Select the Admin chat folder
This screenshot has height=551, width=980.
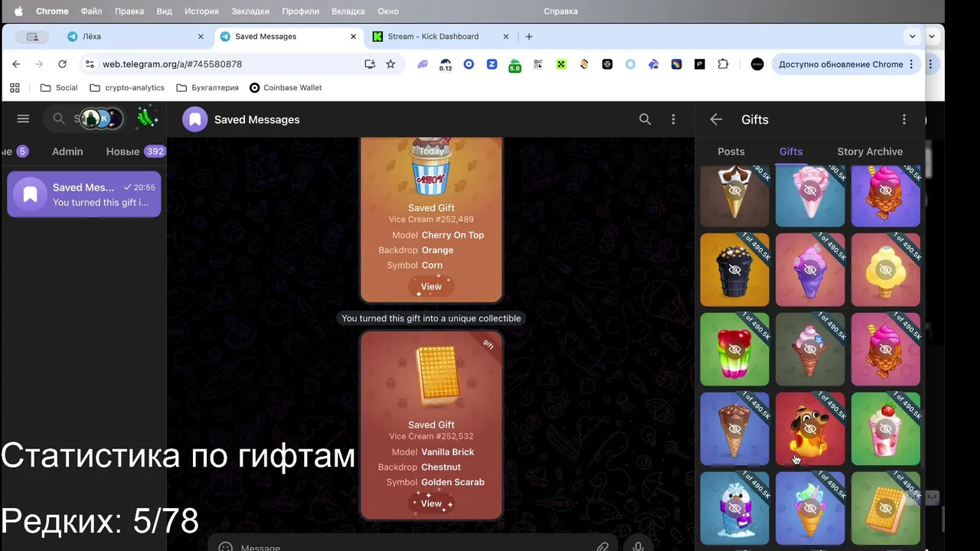pos(67,152)
